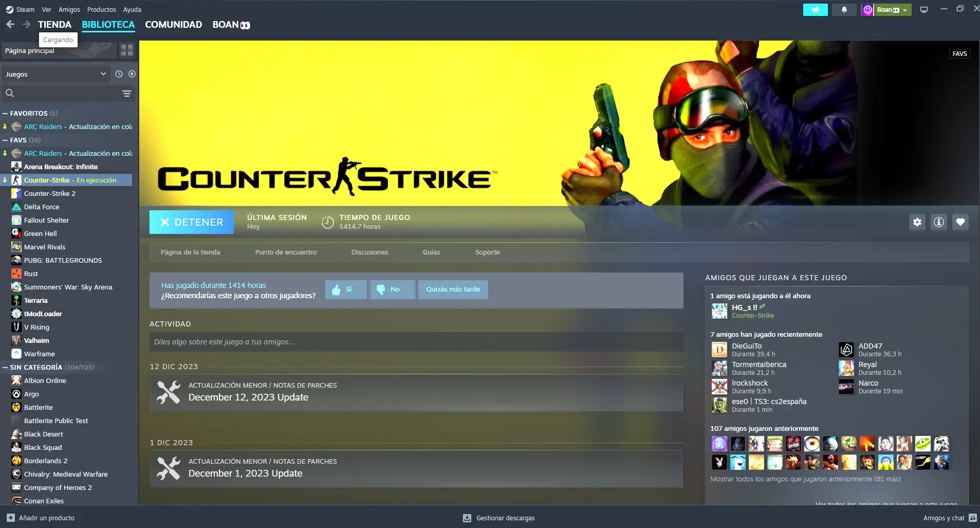Open the BOAN profile tab

pos(231,25)
